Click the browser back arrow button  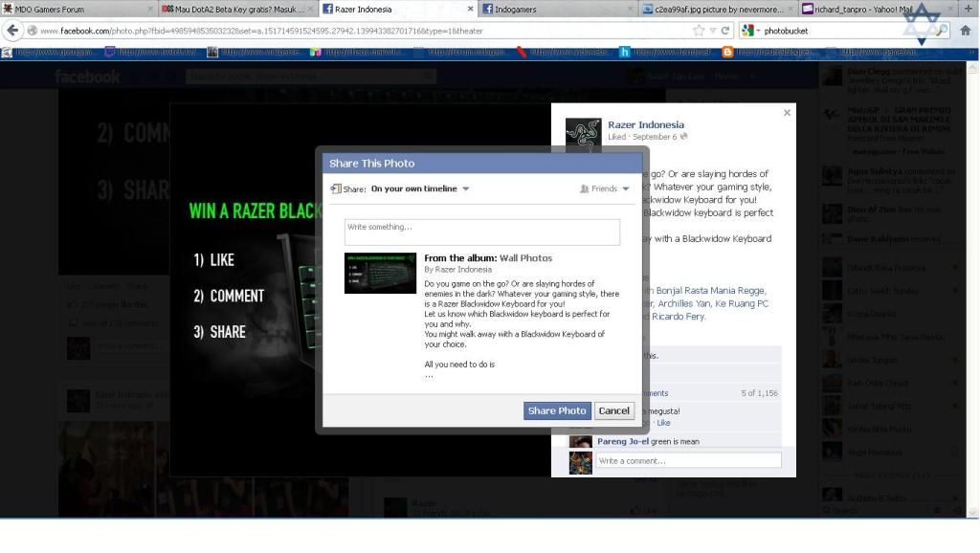tap(12, 30)
